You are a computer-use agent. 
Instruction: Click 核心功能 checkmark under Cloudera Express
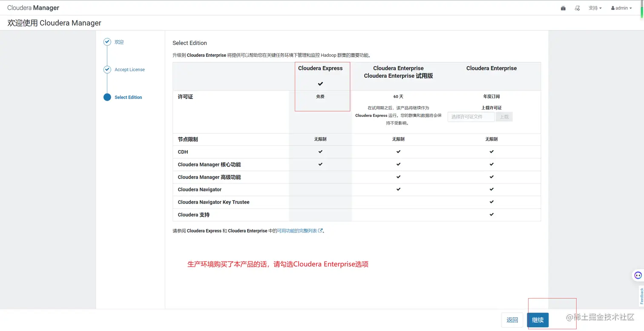(320, 164)
